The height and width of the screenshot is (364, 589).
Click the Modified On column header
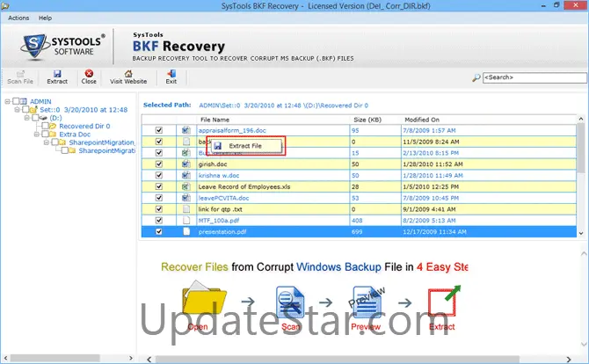pos(488,120)
